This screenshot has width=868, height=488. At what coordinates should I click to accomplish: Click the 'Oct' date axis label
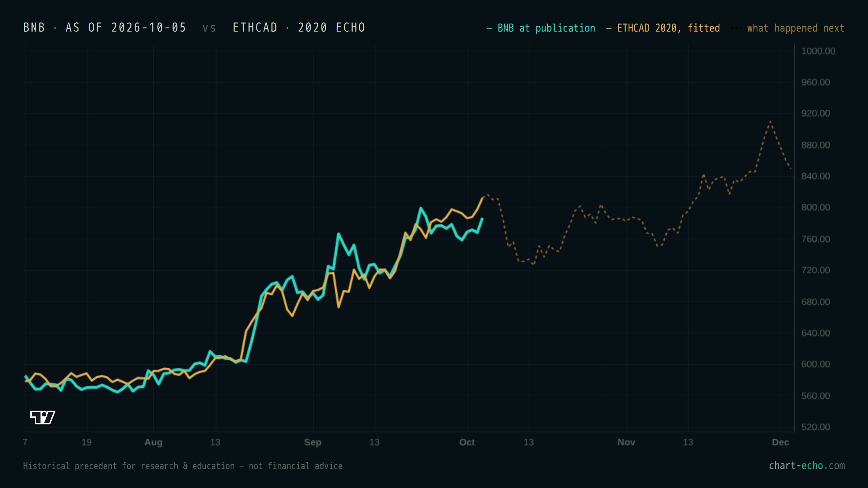467,442
